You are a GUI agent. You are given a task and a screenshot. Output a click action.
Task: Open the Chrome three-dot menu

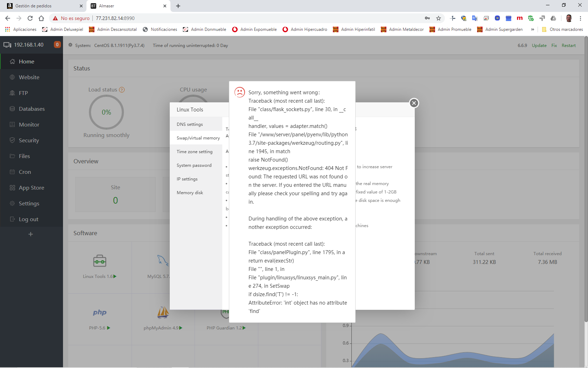pyautogui.click(x=581, y=18)
